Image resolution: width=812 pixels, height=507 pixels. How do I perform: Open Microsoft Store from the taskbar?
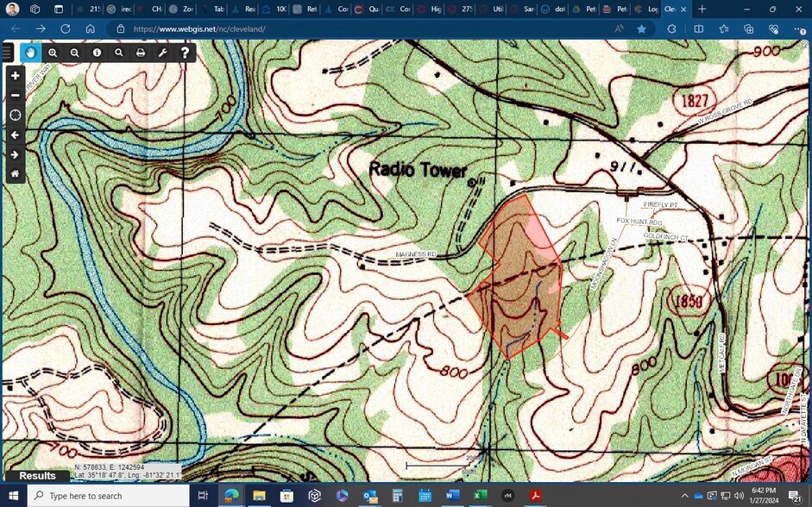pyautogui.click(x=286, y=496)
